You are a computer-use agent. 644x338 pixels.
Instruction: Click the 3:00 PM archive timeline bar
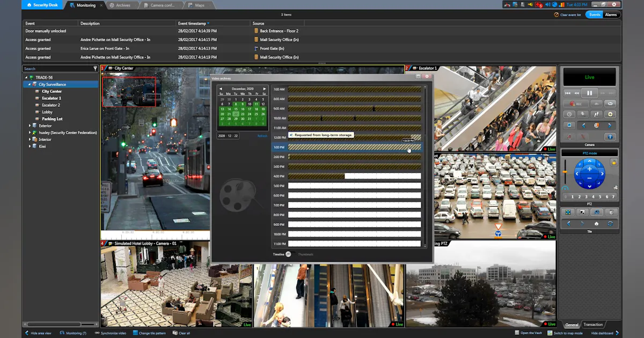point(355,167)
